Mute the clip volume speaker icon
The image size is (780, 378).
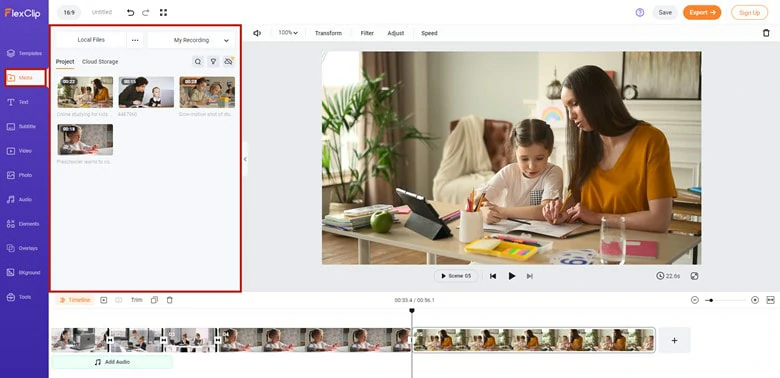click(x=257, y=33)
